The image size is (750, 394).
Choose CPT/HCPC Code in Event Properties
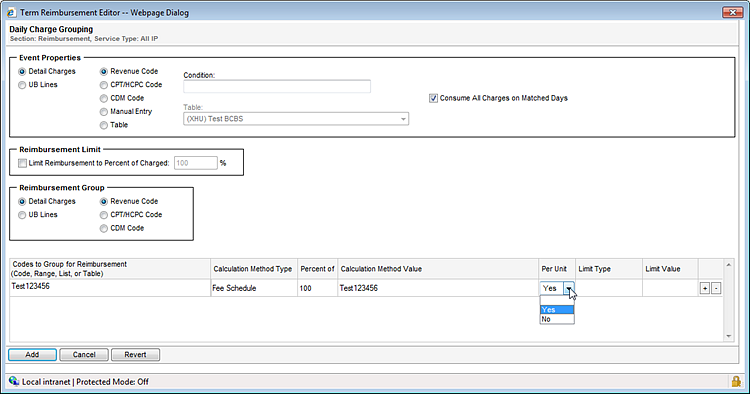pyautogui.click(x=104, y=85)
